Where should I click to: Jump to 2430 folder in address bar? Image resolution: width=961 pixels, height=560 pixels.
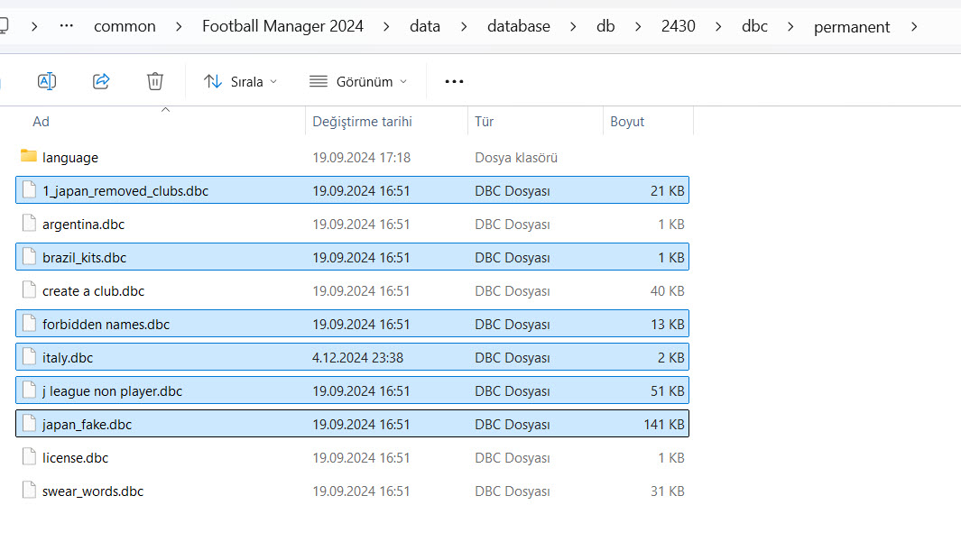click(x=678, y=26)
